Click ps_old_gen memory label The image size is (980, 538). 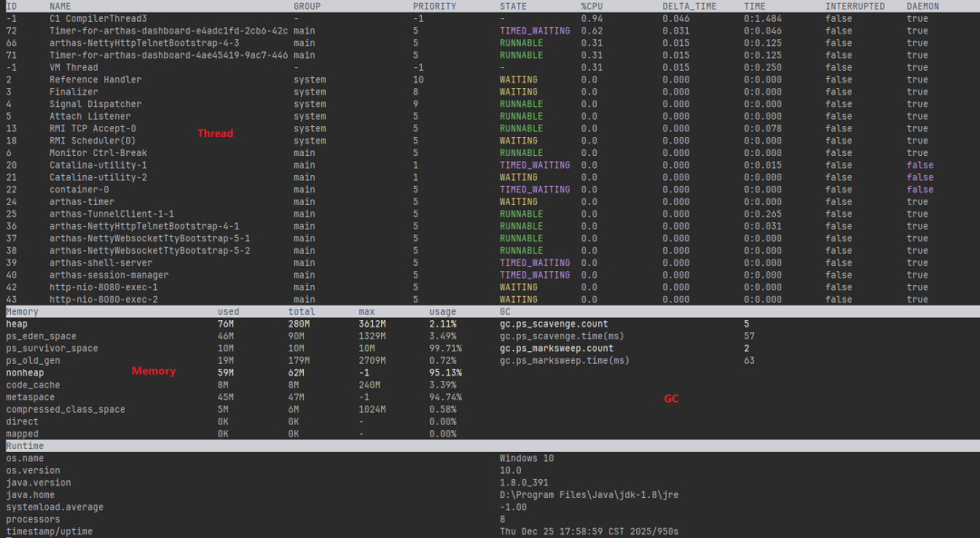coord(34,360)
